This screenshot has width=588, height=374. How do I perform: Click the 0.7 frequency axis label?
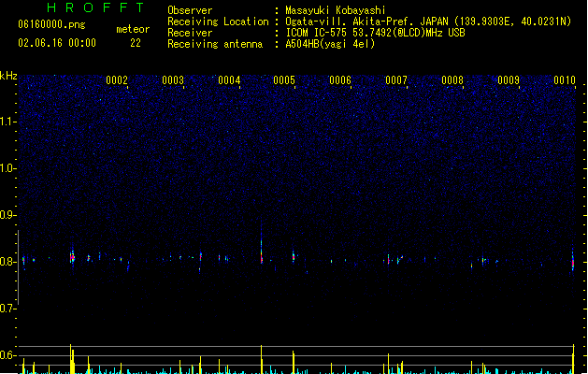click(7, 309)
